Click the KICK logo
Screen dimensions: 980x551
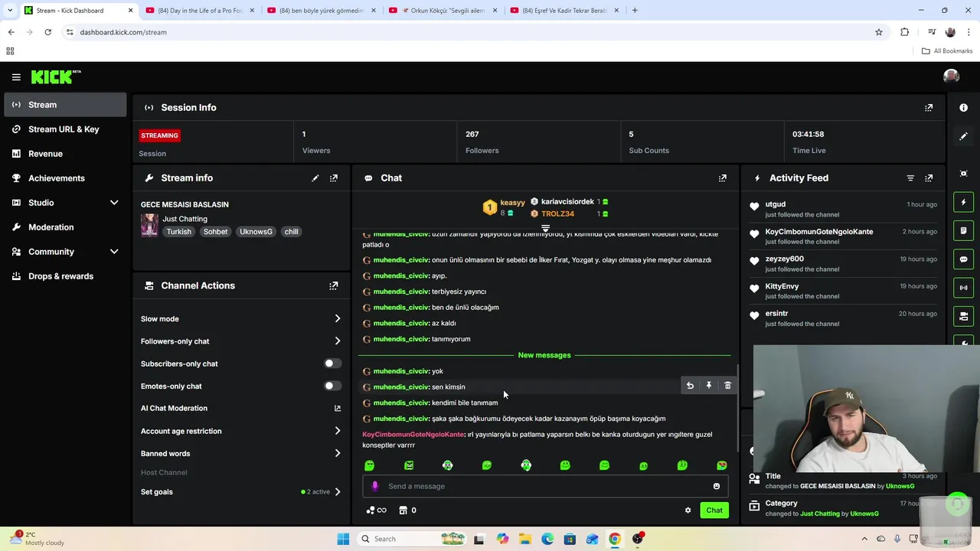click(56, 77)
